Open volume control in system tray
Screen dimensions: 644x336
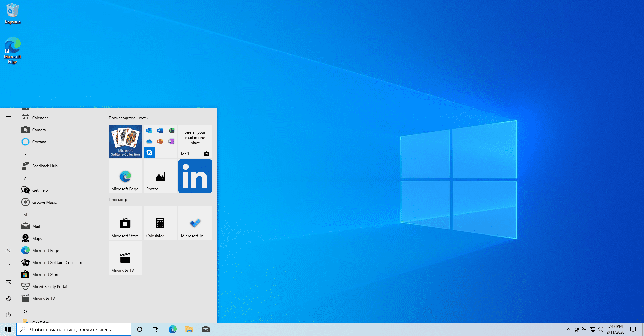(x=600, y=329)
